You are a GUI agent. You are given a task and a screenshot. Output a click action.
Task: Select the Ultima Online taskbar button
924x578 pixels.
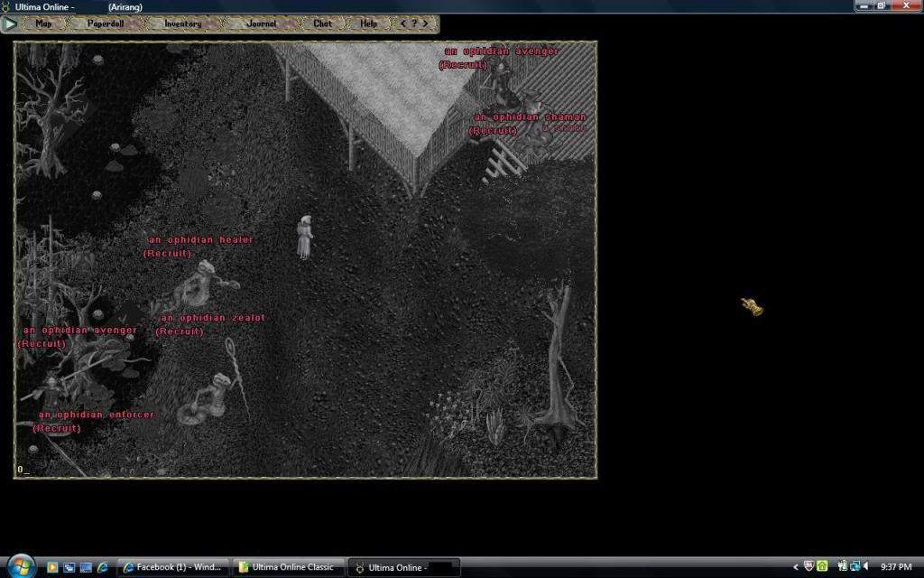(403, 567)
